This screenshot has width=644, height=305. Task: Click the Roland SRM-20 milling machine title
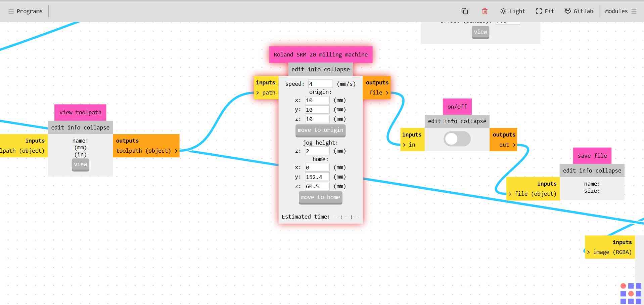[321, 54]
